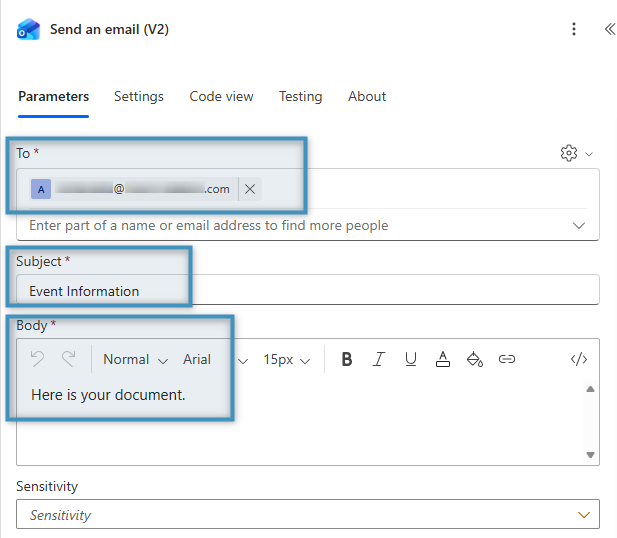Undo the last body edit
Viewport: 617px width, 538px height.
pyautogui.click(x=37, y=359)
